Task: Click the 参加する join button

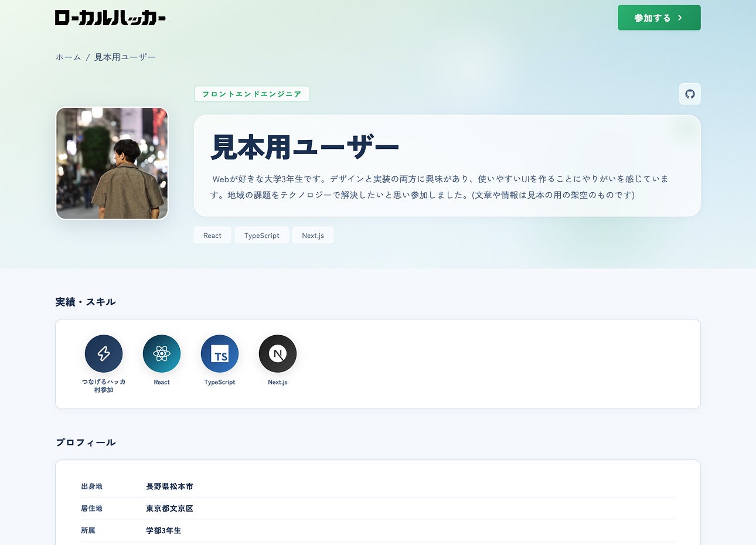Action: [659, 18]
